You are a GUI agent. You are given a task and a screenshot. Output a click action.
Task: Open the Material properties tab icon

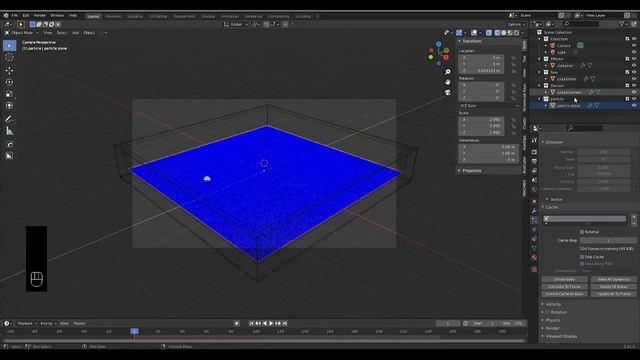click(x=534, y=258)
